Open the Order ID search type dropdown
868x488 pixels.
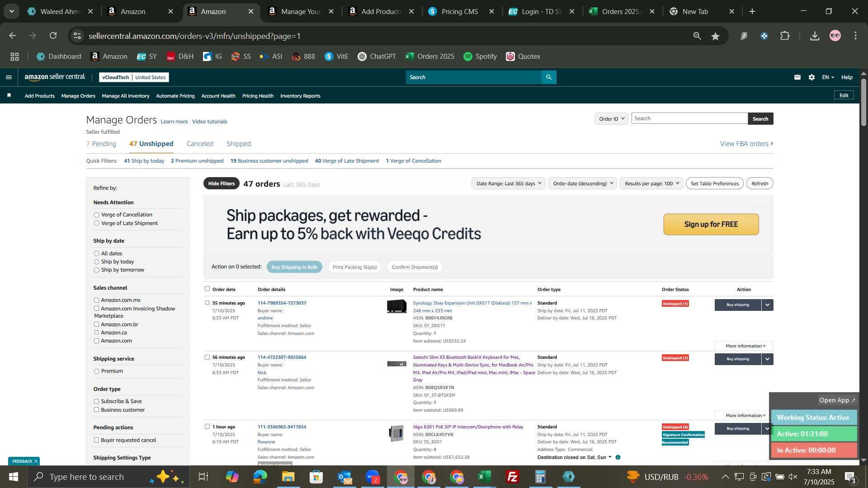pos(611,119)
